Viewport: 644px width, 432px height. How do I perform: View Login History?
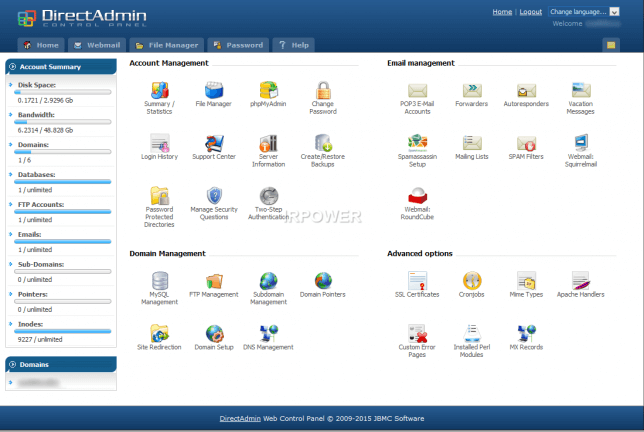coord(159,143)
